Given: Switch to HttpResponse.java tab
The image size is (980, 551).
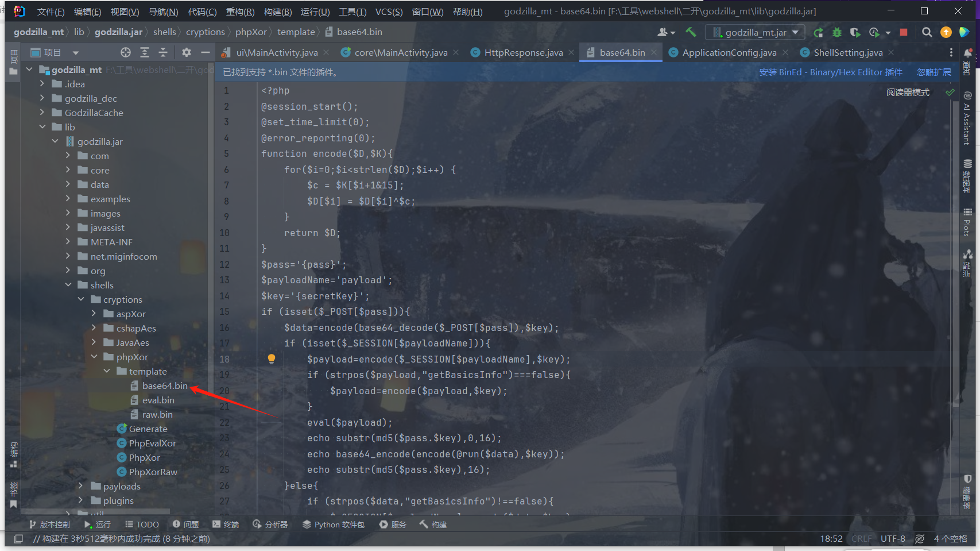Looking at the screenshot, I should [523, 52].
